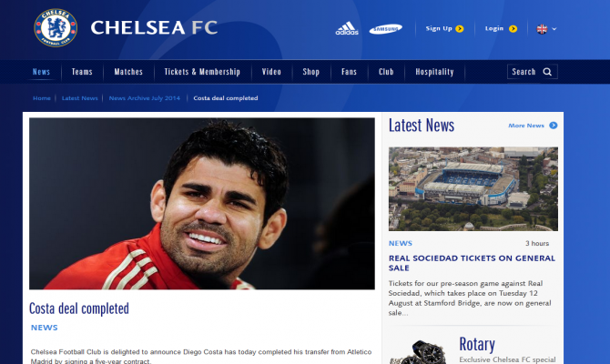
Task: Expand the language selector chevron
Action: (554, 29)
